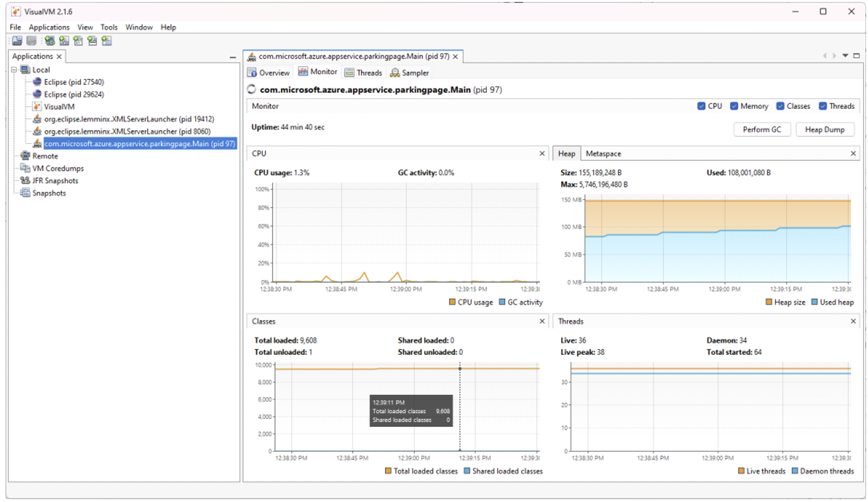Click the Total loaded classes legend swatch
Image resolution: width=868 pixels, height=502 pixels.
click(388, 471)
